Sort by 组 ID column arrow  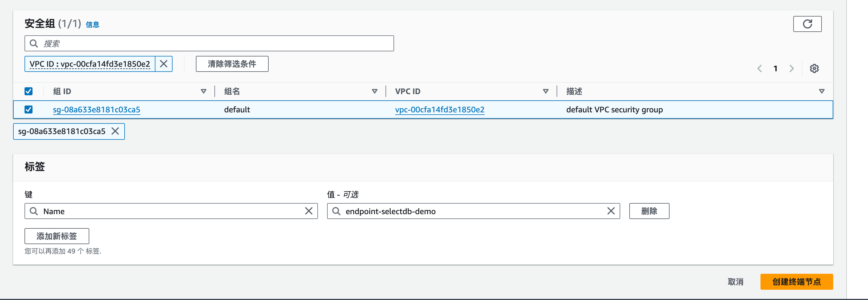coord(204,91)
